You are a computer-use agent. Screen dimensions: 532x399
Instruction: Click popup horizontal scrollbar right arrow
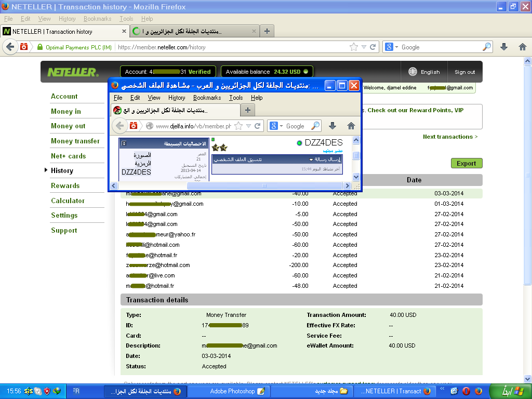pos(347,185)
